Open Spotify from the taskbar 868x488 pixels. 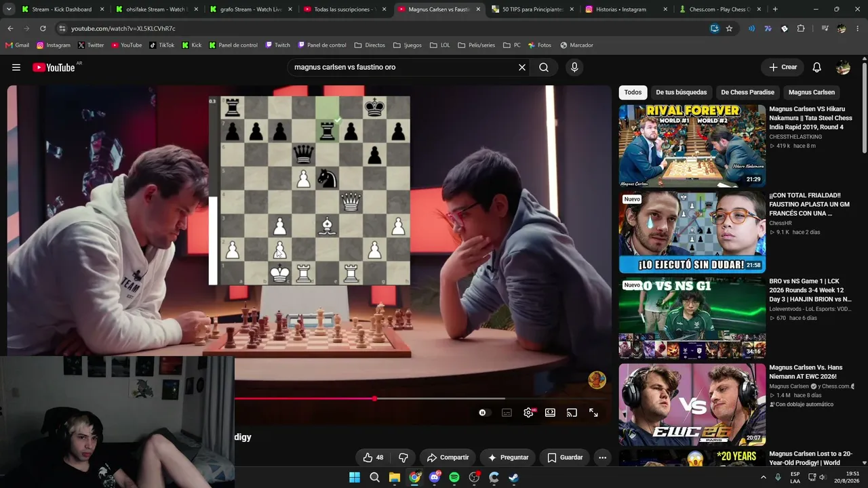coord(454,477)
